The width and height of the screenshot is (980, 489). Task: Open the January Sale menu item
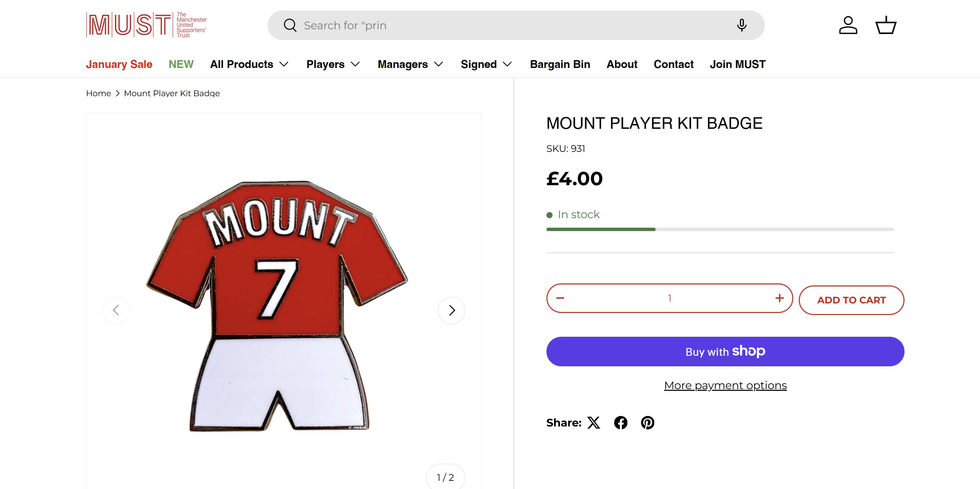click(x=119, y=64)
